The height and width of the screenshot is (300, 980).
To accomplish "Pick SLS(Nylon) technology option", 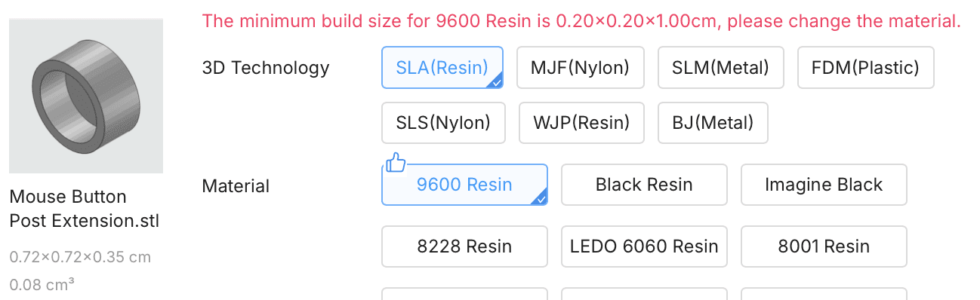I will point(443,123).
